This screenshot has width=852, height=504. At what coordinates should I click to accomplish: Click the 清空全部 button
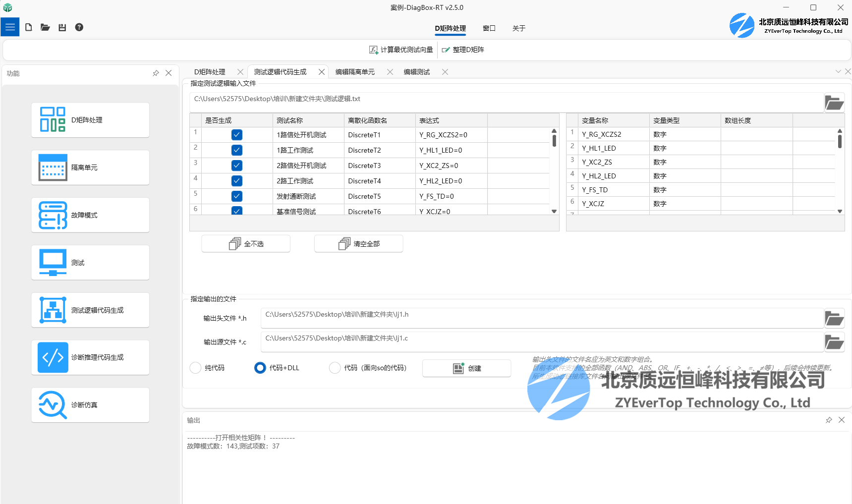[x=359, y=244]
